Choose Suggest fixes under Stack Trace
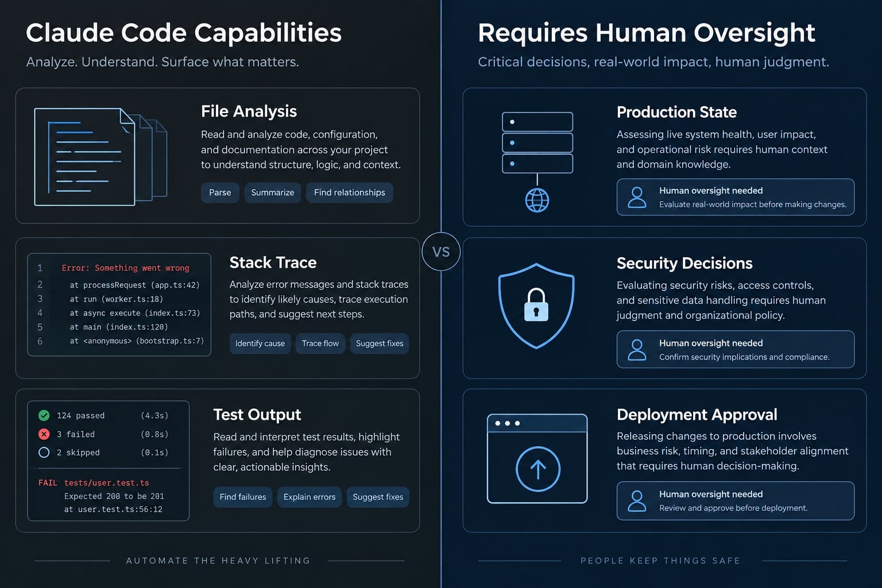This screenshot has width=882, height=588. 380,343
